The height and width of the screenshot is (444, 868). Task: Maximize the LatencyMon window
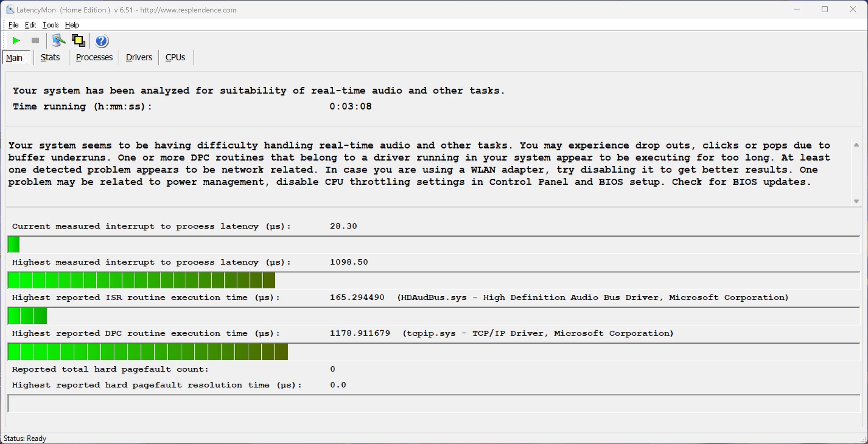click(825, 9)
